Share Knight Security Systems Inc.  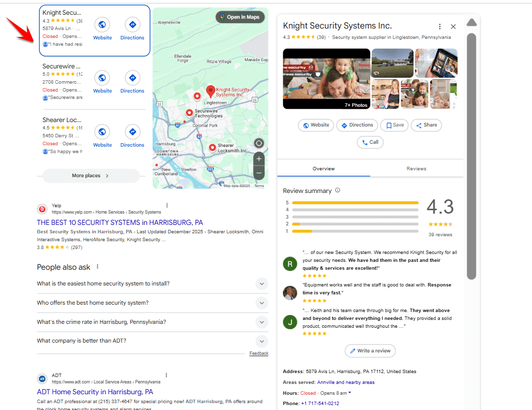click(426, 125)
